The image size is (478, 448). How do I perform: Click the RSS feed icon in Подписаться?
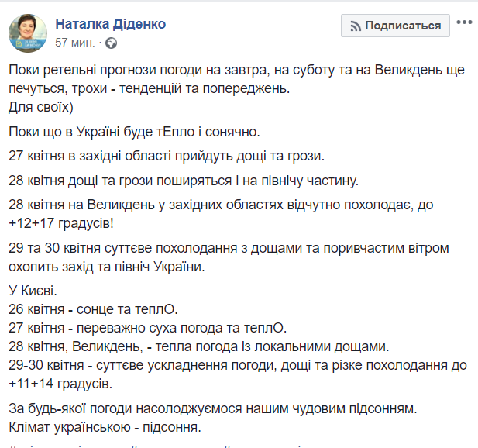(x=356, y=26)
